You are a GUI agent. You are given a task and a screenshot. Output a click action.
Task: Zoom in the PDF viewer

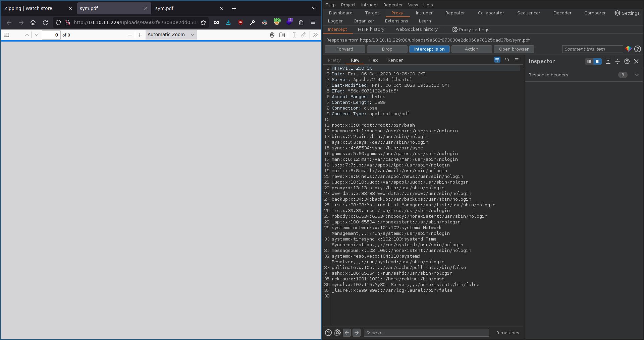coord(140,35)
